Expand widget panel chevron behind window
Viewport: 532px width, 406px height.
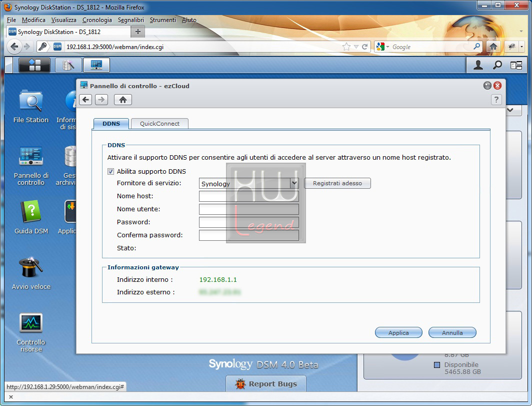pos(509,110)
